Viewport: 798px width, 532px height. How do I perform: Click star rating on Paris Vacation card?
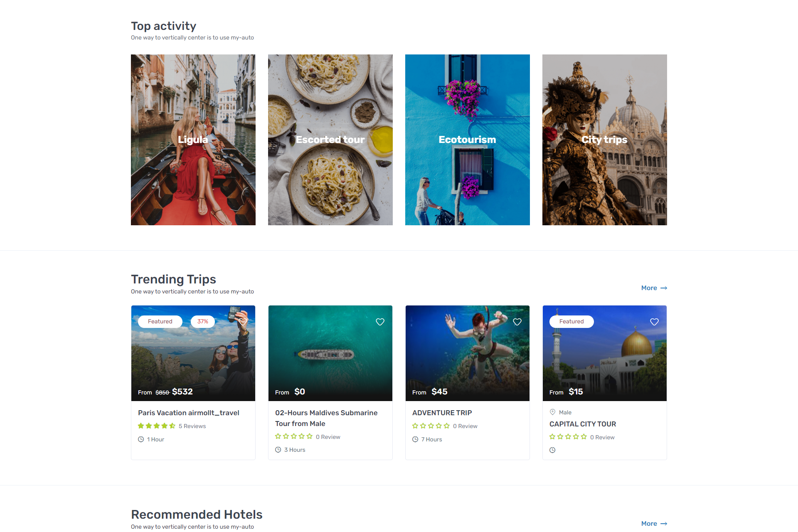click(x=156, y=426)
